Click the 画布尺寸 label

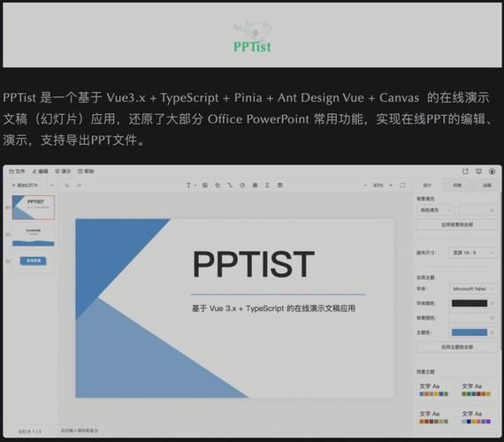426,253
